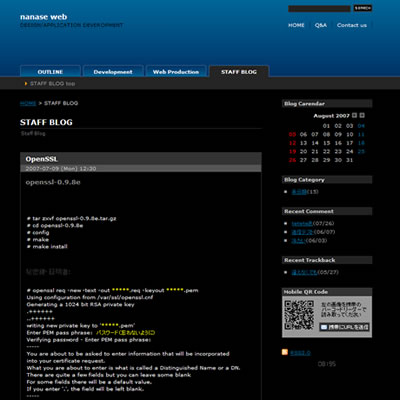Select the STAFF BLOG tab

click(239, 72)
